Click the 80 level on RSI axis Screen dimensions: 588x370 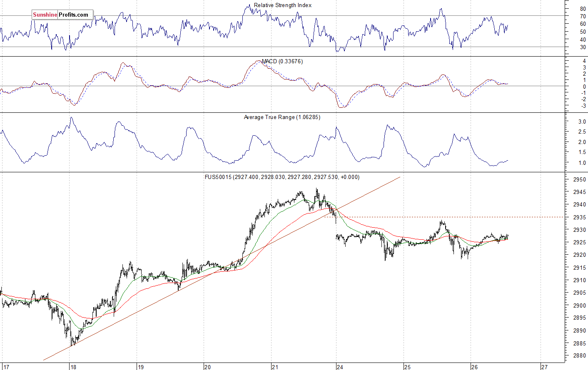pyautogui.click(x=583, y=9)
